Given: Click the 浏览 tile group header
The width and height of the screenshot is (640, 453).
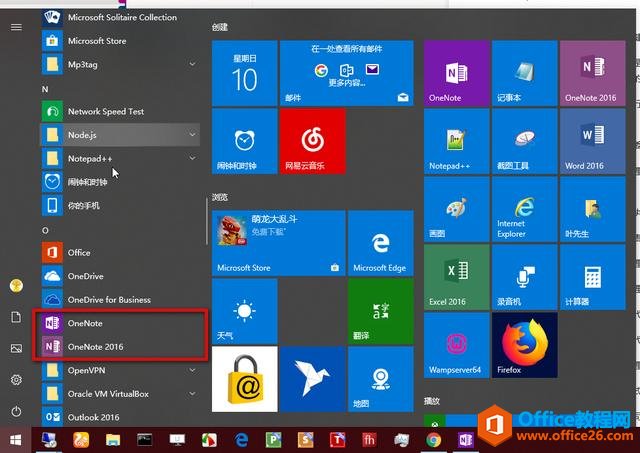Looking at the screenshot, I should (220, 198).
